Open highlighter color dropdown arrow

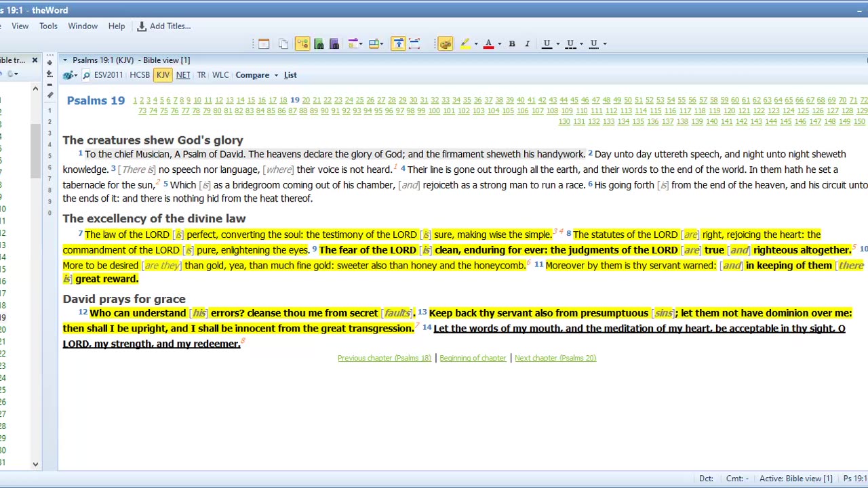click(x=475, y=44)
